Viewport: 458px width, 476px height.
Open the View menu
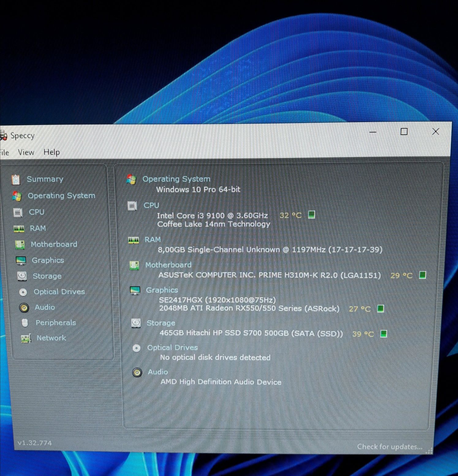(26, 152)
